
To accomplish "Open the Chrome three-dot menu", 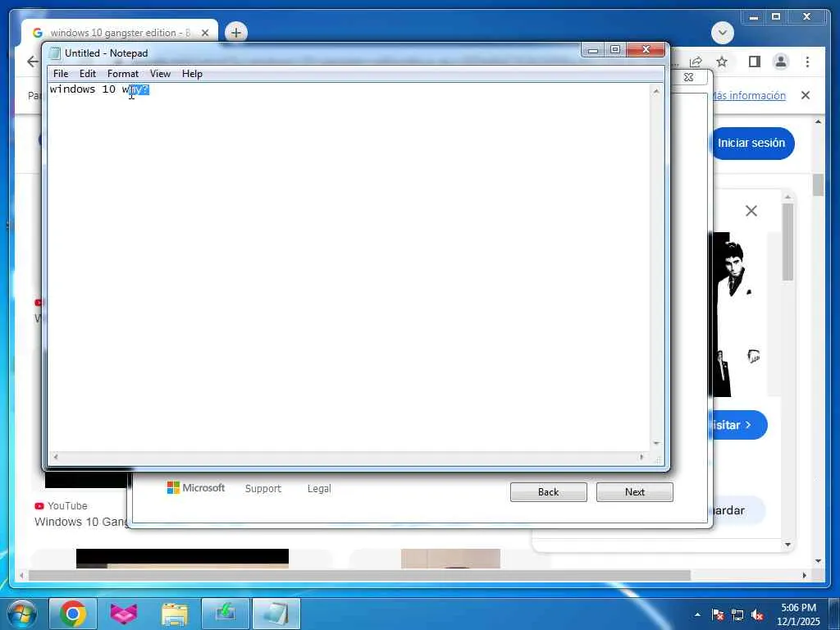I will (807, 62).
